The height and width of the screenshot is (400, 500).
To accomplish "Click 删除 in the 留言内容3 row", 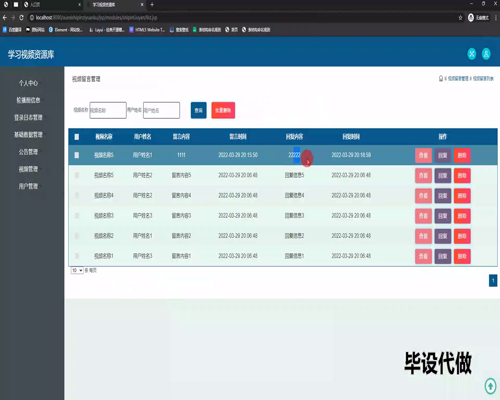I will 462,216.
